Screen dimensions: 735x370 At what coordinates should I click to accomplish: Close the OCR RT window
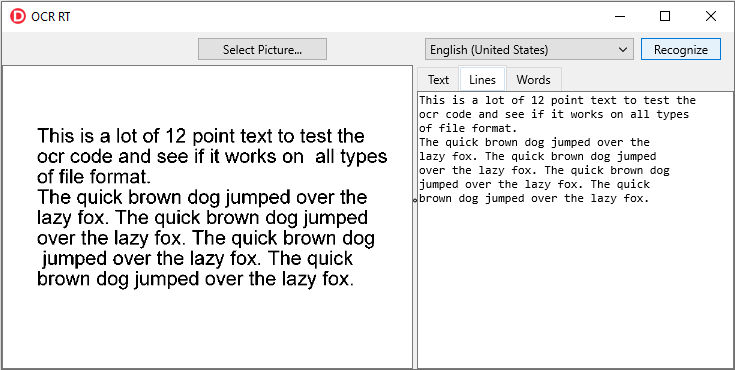tap(711, 16)
